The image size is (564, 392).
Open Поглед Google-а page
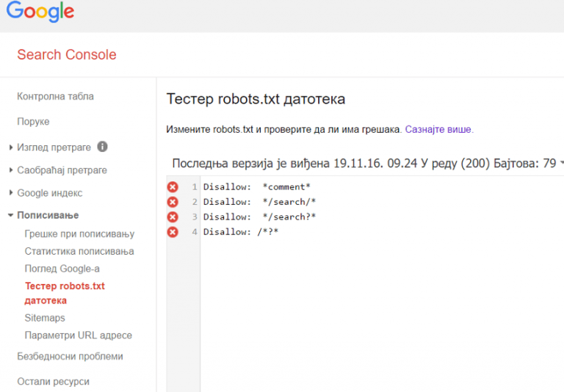pos(62,269)
